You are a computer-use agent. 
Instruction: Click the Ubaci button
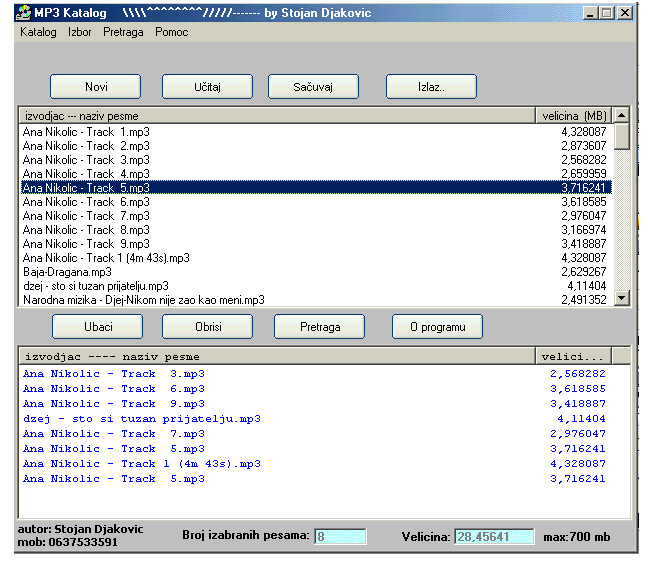click(x=98, y=327)
